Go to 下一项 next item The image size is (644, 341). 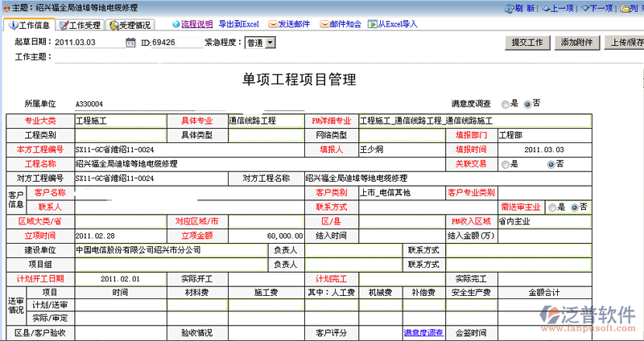(597, 8)
